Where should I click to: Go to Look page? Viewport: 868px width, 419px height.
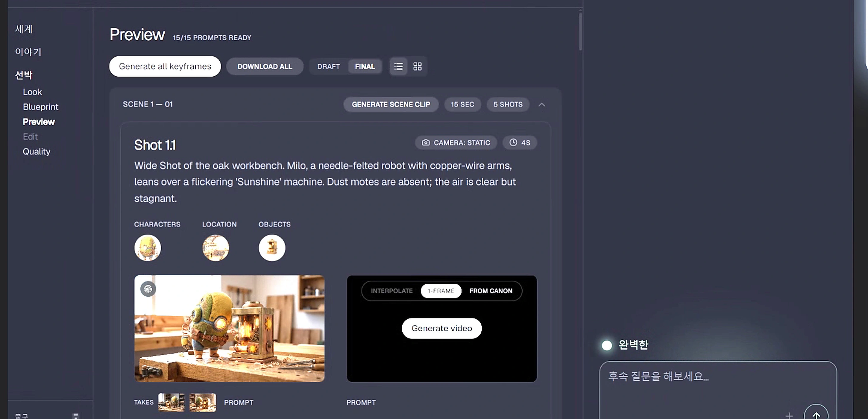click(32, 92)
